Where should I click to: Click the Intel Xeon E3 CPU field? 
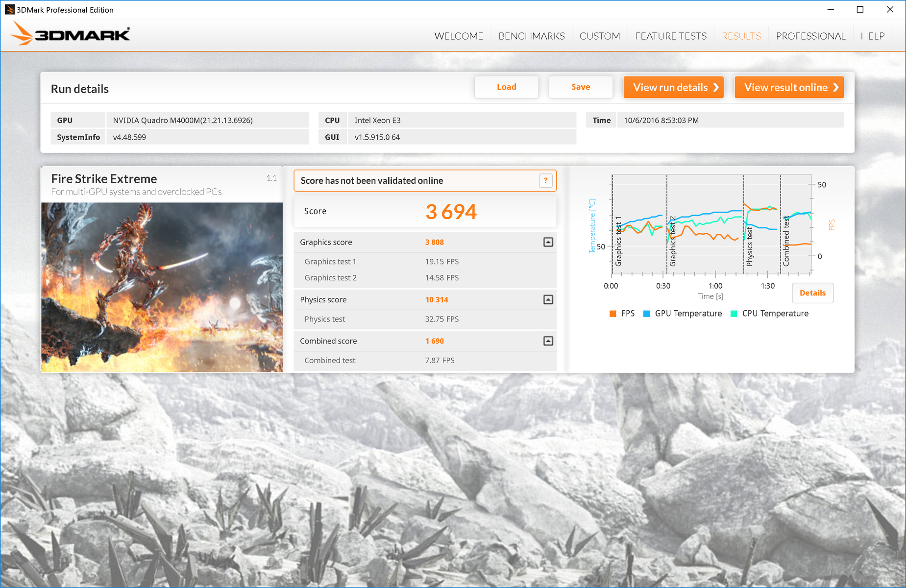pyautogui.click(x=462, y=121)
